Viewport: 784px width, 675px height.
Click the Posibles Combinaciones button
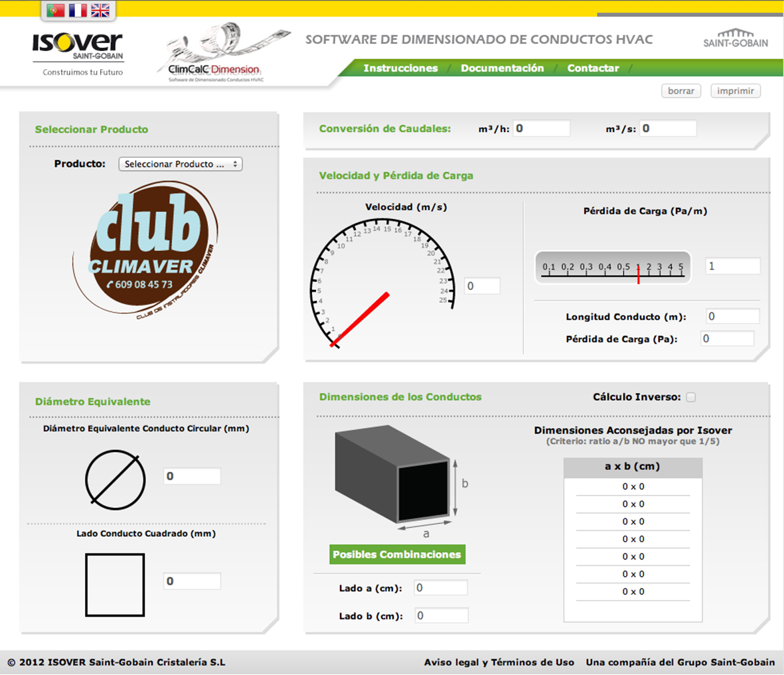coord(397,554)
